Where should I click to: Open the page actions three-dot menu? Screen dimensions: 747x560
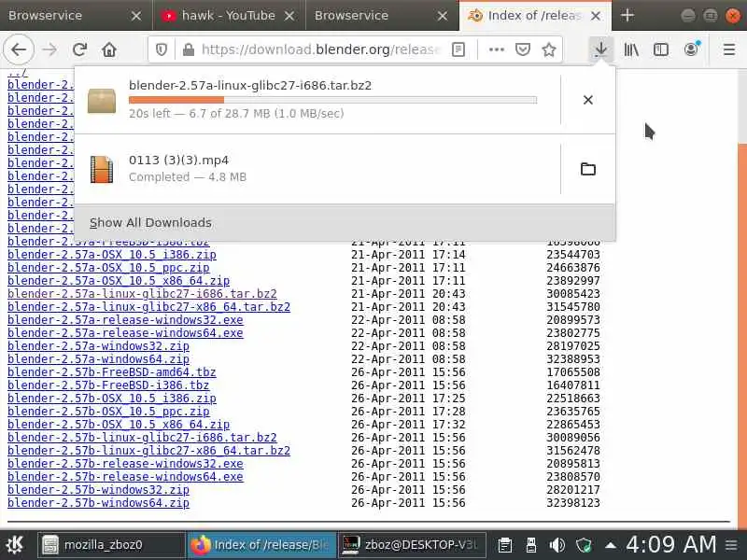click(497, 49)
